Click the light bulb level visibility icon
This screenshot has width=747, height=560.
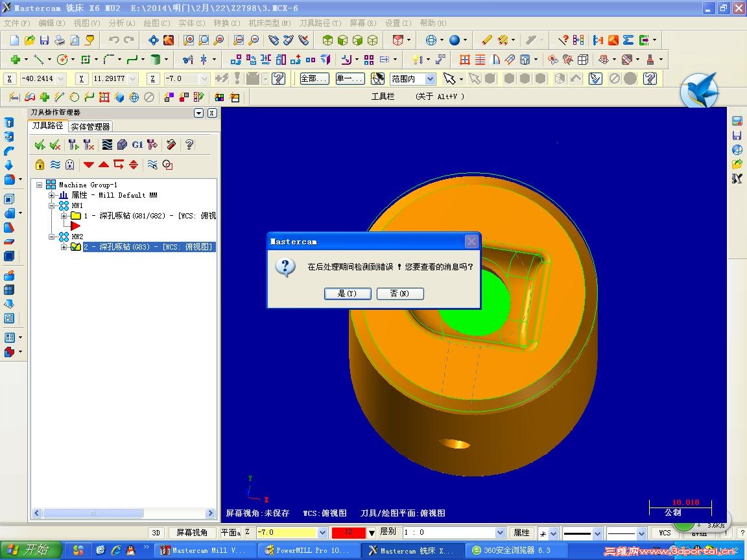pyautogui.click(x=418, y=60)
